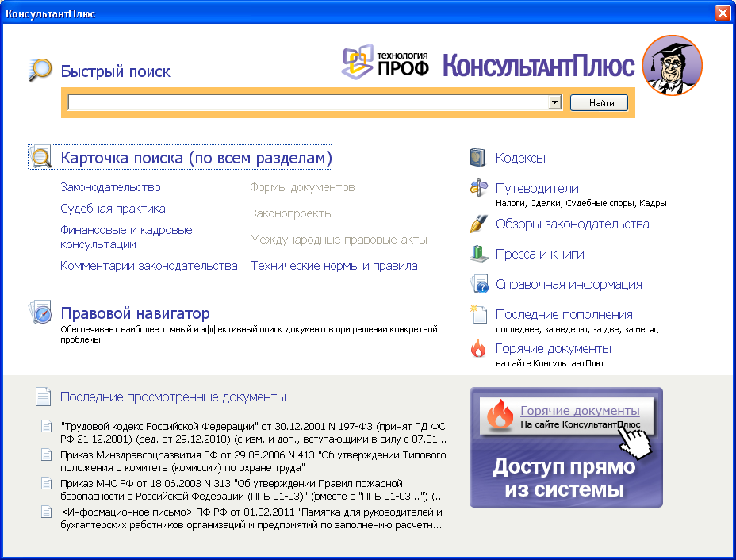This screenshot has width=736, height=560.
Task: Click the Быстрый поиск heading
Action: [116, 71]
